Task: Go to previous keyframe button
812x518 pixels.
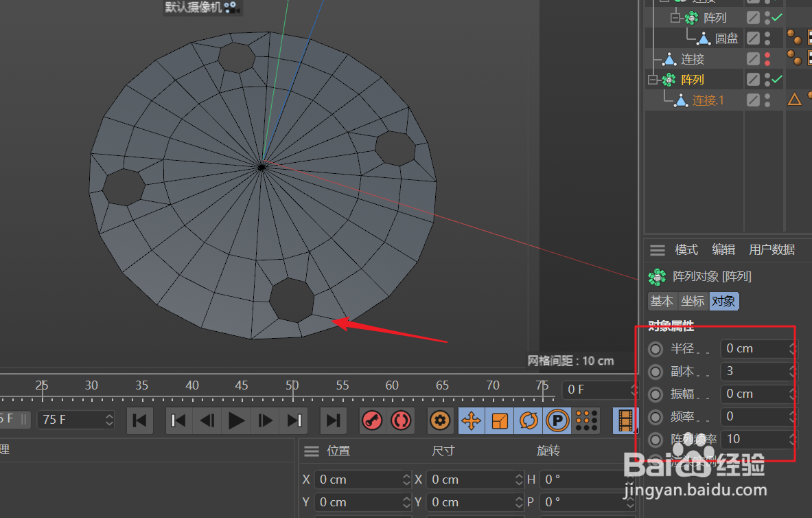Action: tap(178, 420)
